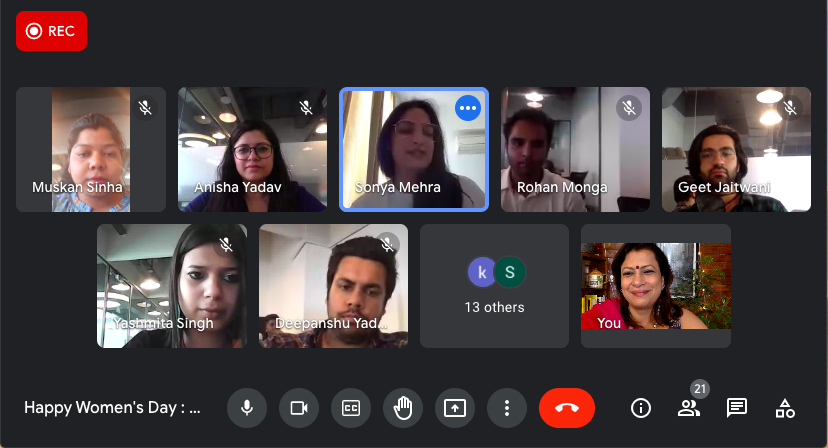828x448 pixels.
Task: Leave the call with the red hang-up button
Action: (567, 408)
